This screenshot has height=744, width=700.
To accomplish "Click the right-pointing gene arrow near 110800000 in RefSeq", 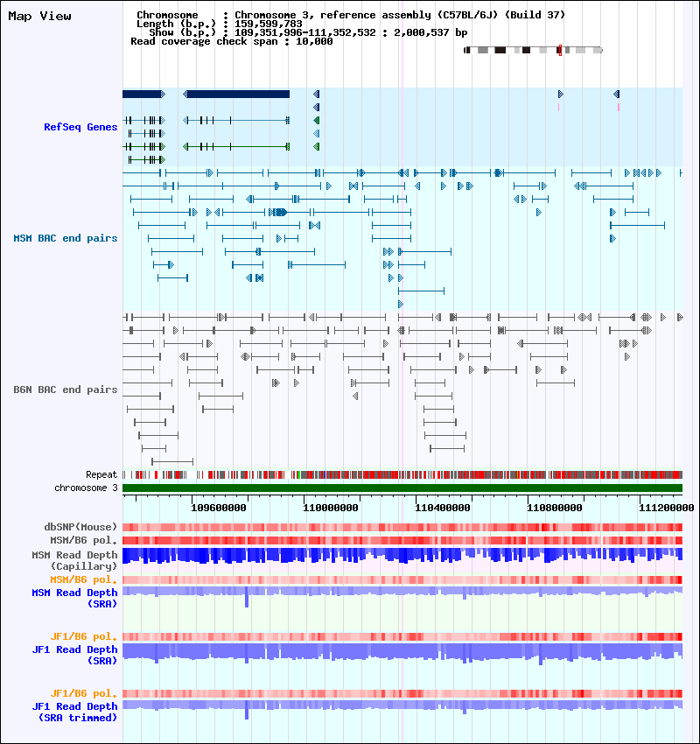I will [561, 94].
